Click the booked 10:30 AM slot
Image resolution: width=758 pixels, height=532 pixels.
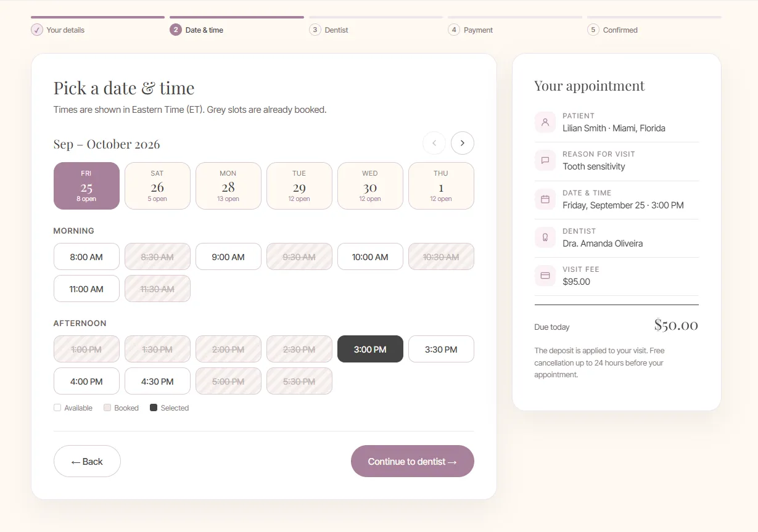[441, 256]
